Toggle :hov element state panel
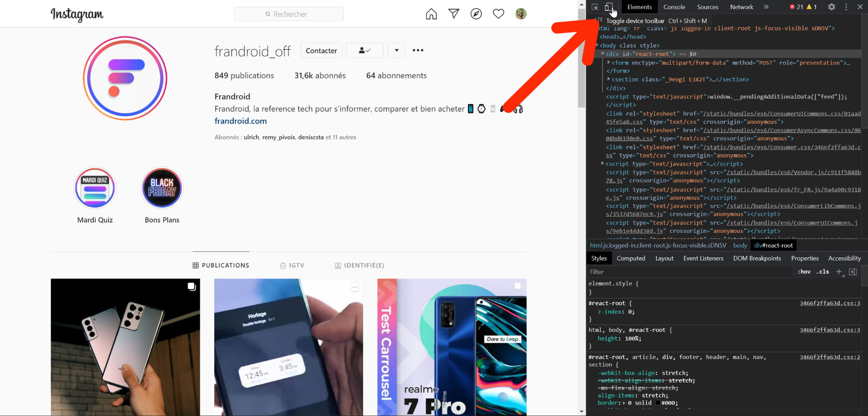The image size is (868, 416). [804, 272]
